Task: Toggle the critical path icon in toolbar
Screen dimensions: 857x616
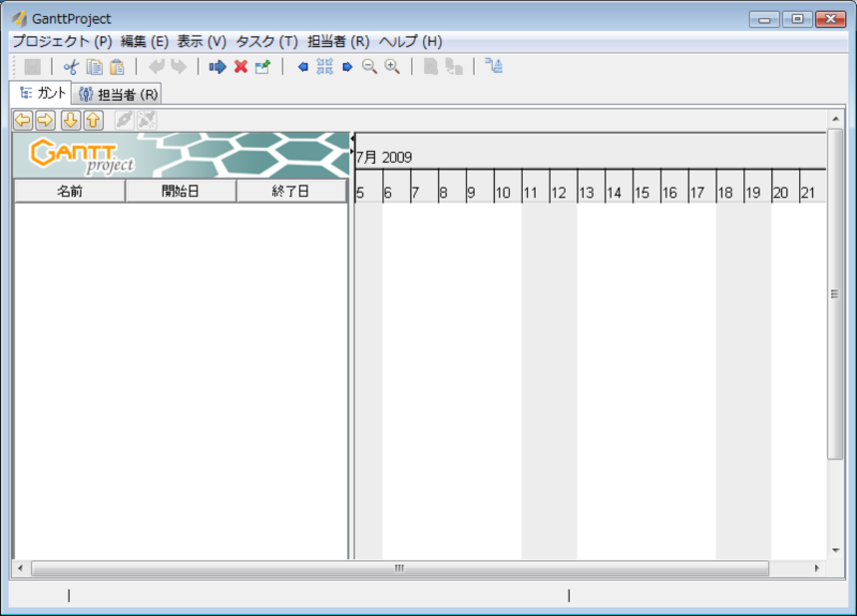Action: click(493, 66)
